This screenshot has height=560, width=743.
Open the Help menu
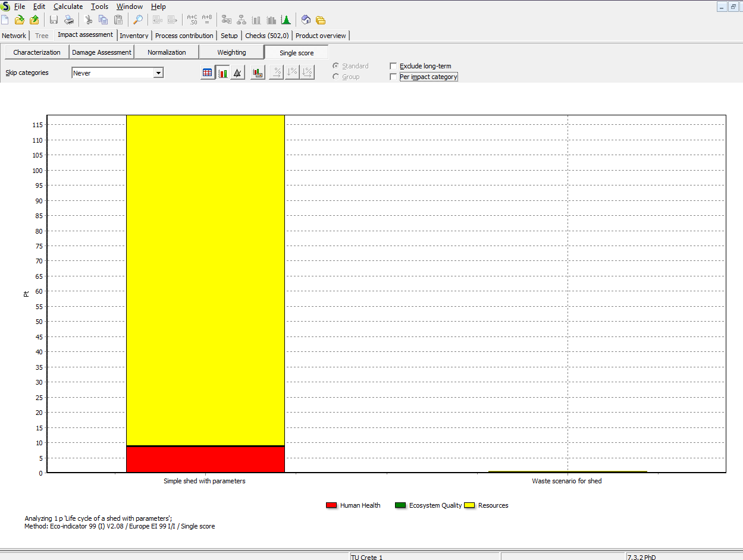tap(158, 7)
